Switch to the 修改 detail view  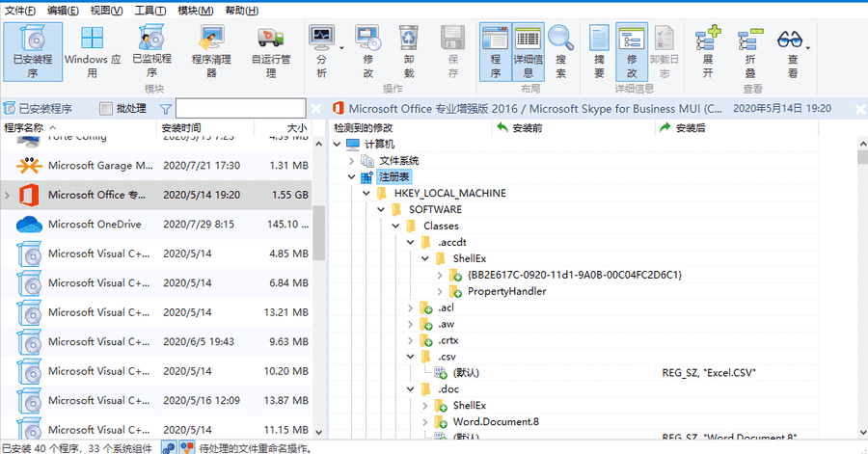pos(632,52)
